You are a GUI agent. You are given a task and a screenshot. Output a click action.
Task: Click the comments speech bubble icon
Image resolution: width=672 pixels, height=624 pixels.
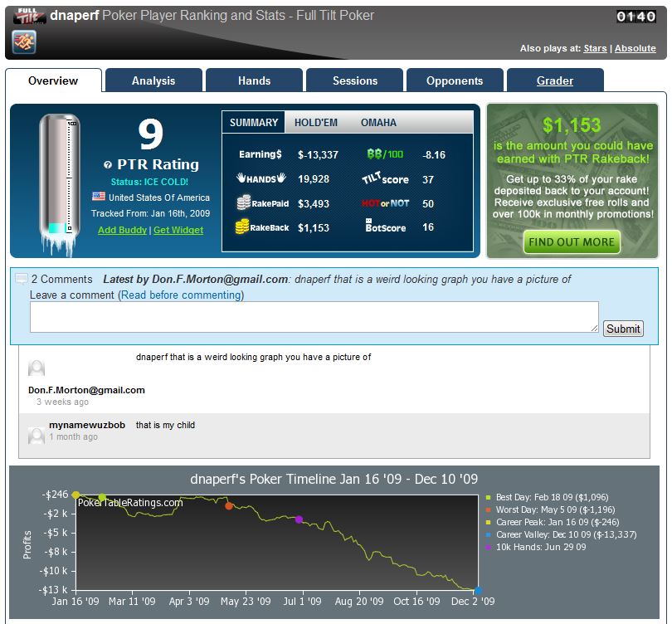point(22,279)
